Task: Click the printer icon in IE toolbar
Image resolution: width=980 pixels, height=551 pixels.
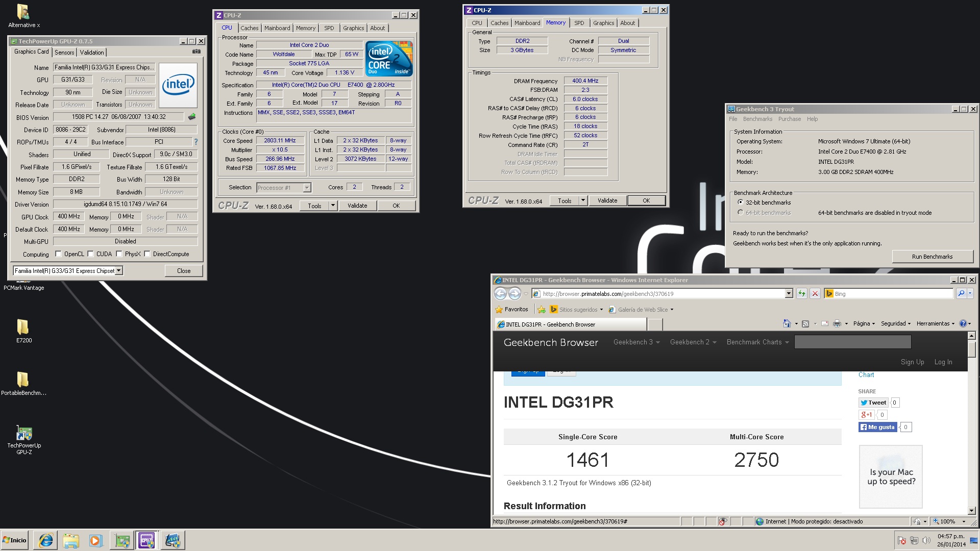Action: point(837,323)
